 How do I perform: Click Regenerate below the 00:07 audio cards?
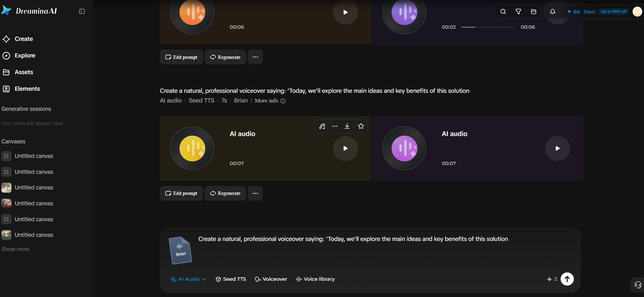click(x=225, y=193)
